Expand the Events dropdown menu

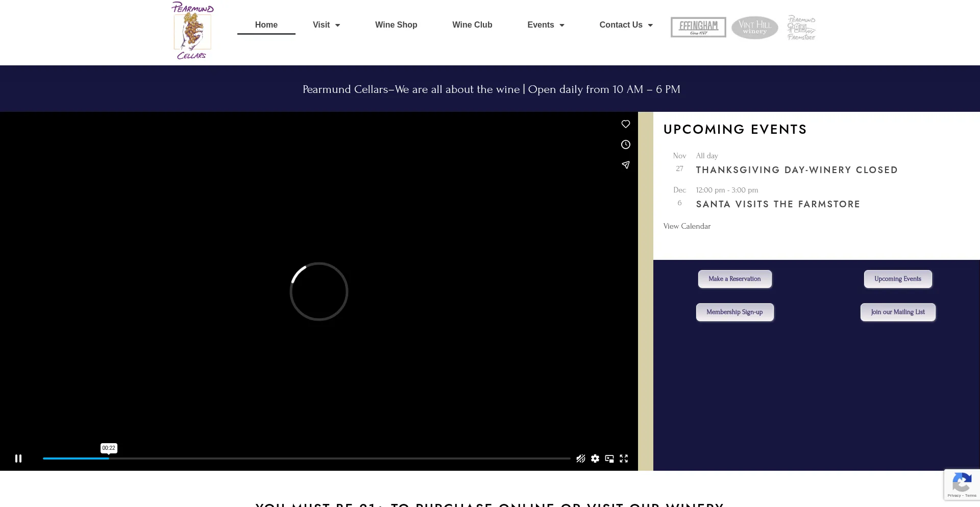pos(546,25)
